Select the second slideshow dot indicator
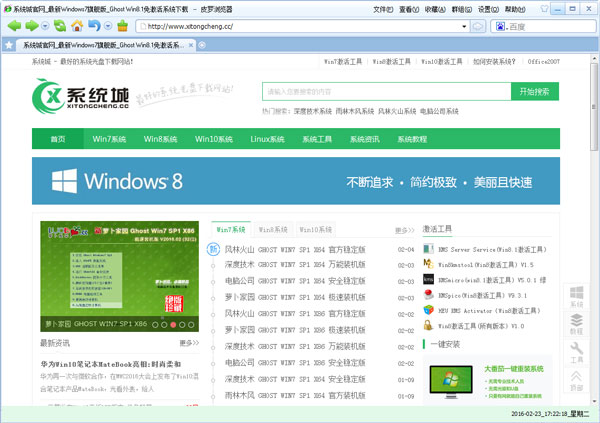The height and width of the screenshot is (423, 600). click(164, 325)
